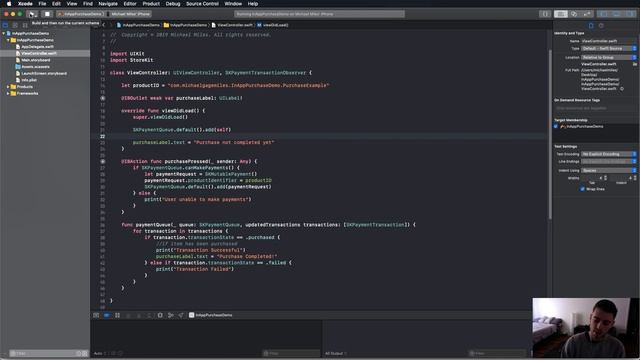Click the indent width stepper
Viewport: 640px width, 360px height.
pos(635,178)
